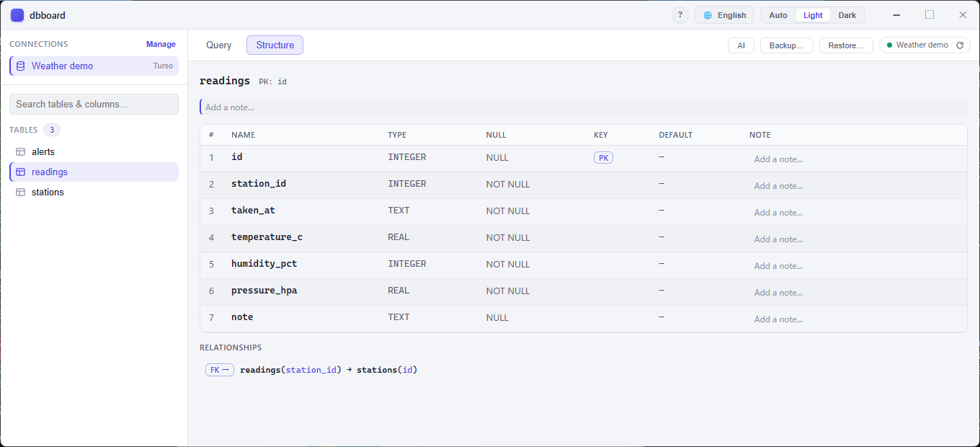This screenshot has width=980, height=447.
Task: Click the tables count badge 3
Action: pyautogui.click(x=52, y=130)
